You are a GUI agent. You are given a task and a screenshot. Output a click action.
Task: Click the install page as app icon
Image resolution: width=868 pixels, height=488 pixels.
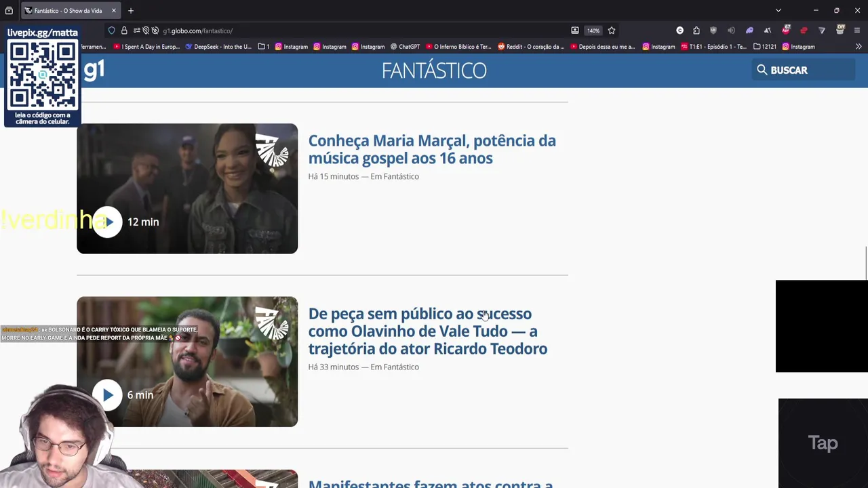pos(575,30)
